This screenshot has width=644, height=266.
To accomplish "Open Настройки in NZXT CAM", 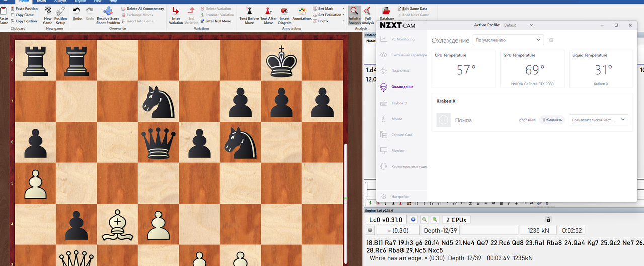I will pos(395,196).
